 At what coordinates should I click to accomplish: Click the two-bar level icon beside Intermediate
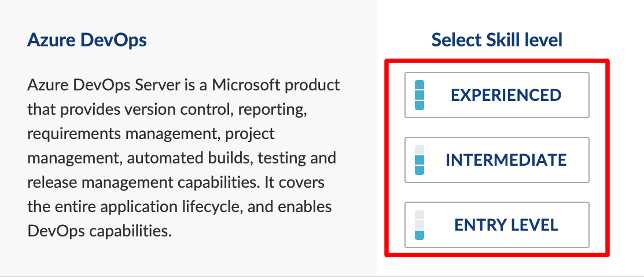[x=420, y=160]
